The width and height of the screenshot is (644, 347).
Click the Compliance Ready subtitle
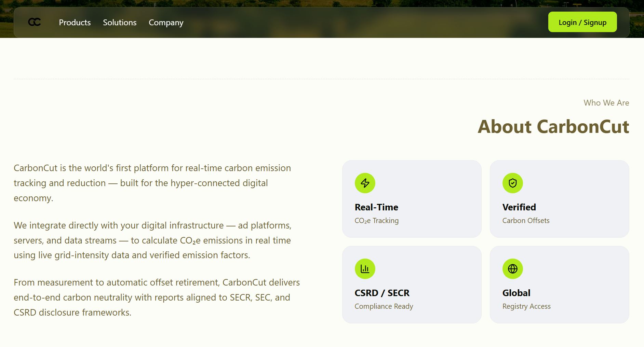coord(384,306)
